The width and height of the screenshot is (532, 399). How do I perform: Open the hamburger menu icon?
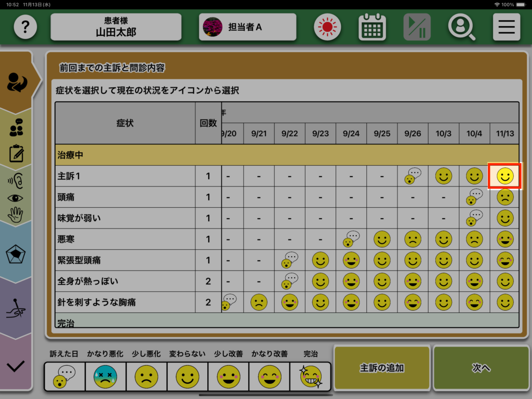point(506,27)
